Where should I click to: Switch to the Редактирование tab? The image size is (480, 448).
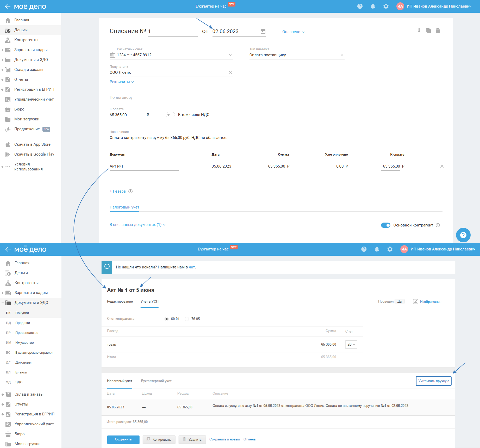[120, 302]
